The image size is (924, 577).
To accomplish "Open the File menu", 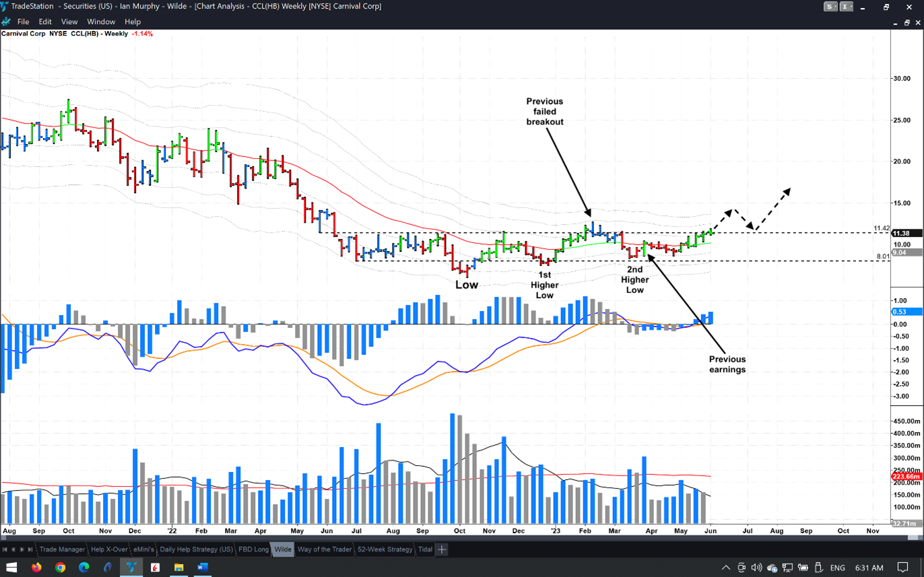I will [23, 22].
